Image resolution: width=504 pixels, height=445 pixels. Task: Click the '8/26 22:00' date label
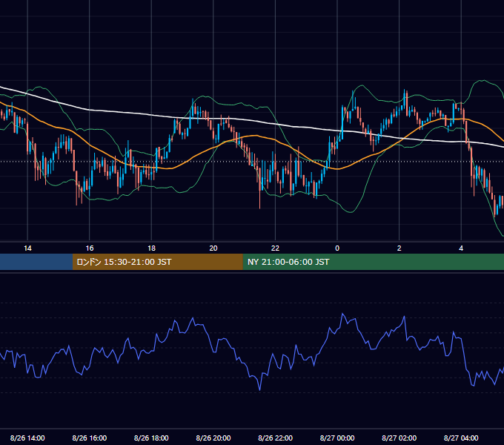pos(276,438)
